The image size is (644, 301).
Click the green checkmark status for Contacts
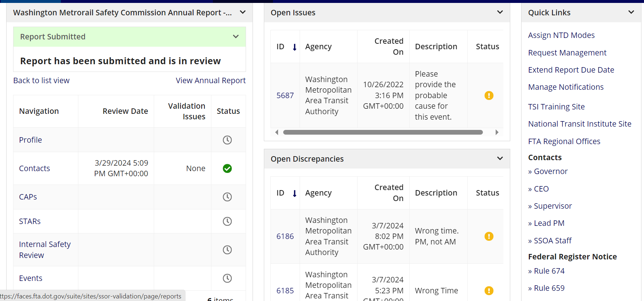227,169
